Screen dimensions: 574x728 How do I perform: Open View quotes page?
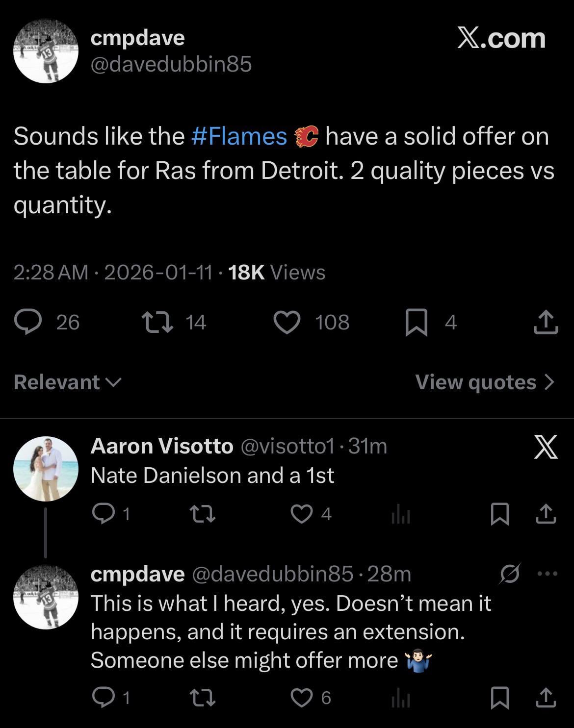(x=485, y=382)
